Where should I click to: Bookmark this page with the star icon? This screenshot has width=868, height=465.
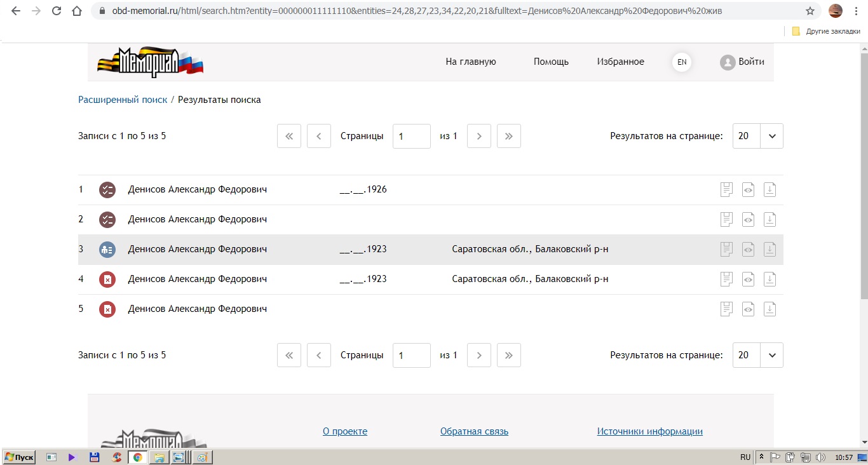coord(810,11)
